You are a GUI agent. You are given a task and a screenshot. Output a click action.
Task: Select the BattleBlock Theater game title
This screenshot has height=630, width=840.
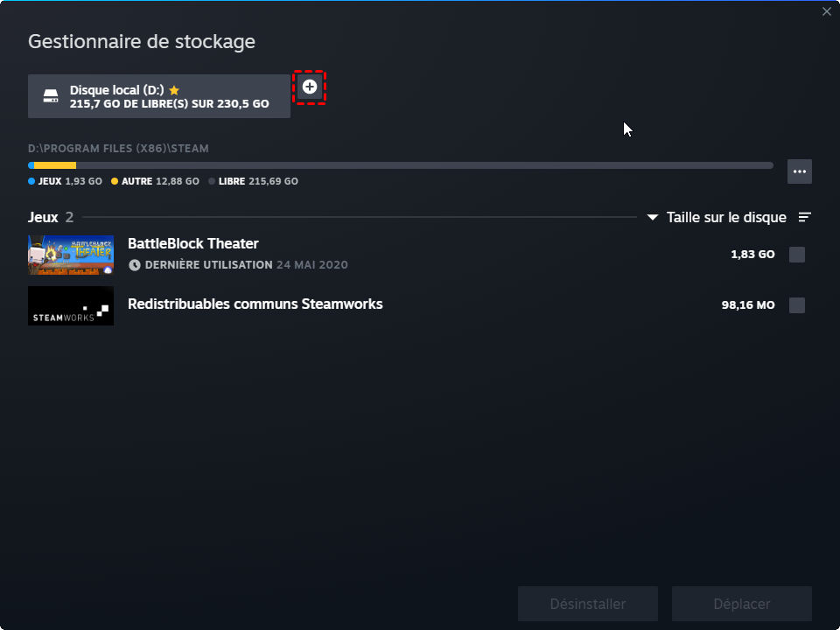[192, 244]
